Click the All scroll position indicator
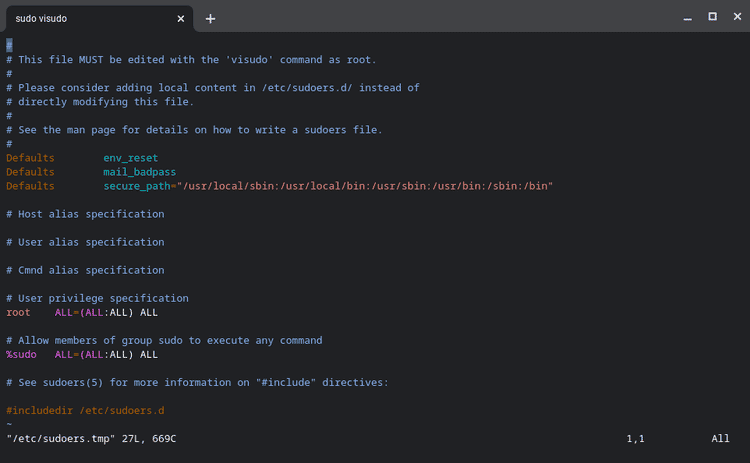Viewport: 750px width, 463px height. tap(720, 439)
